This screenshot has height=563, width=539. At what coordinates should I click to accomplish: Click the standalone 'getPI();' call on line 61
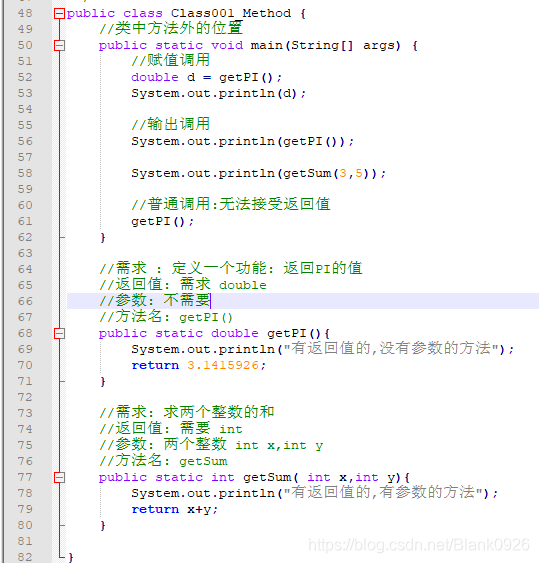(163, 222)
